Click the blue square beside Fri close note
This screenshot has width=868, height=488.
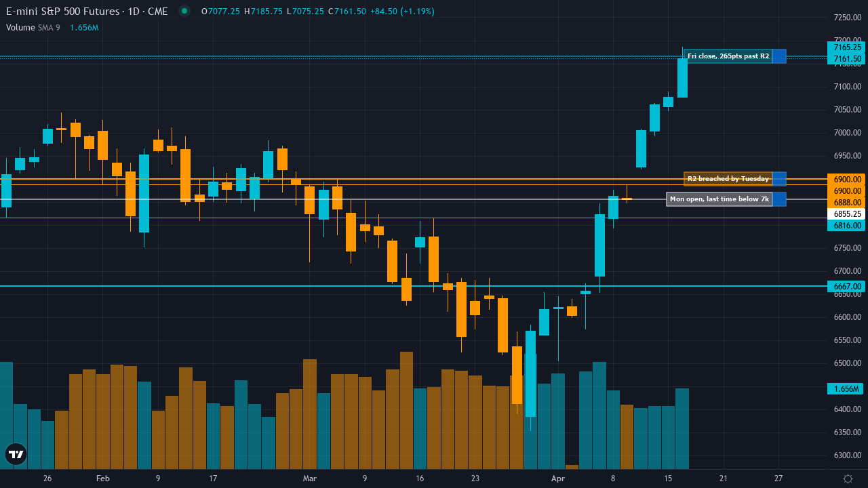tap(779, 56)
